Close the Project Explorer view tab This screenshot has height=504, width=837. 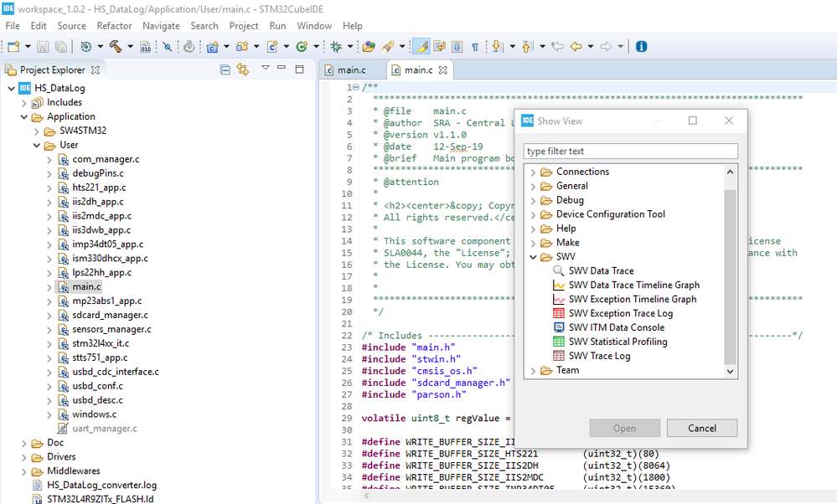(96, 69)
